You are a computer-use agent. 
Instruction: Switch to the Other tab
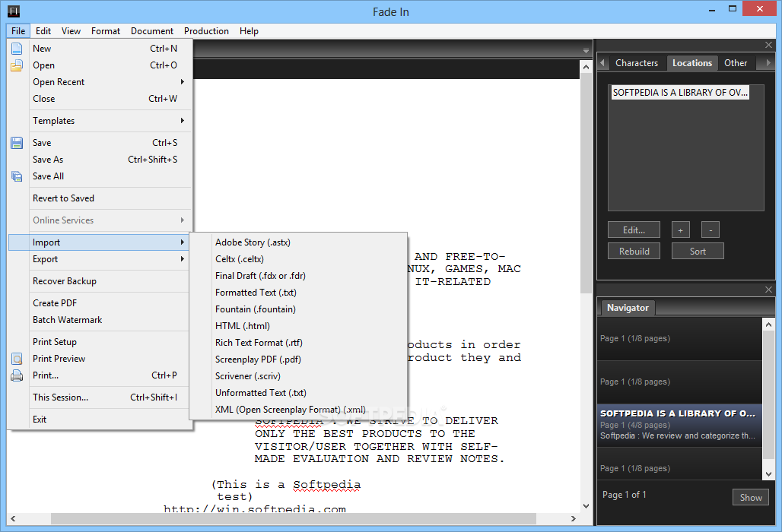coord(736,63)
